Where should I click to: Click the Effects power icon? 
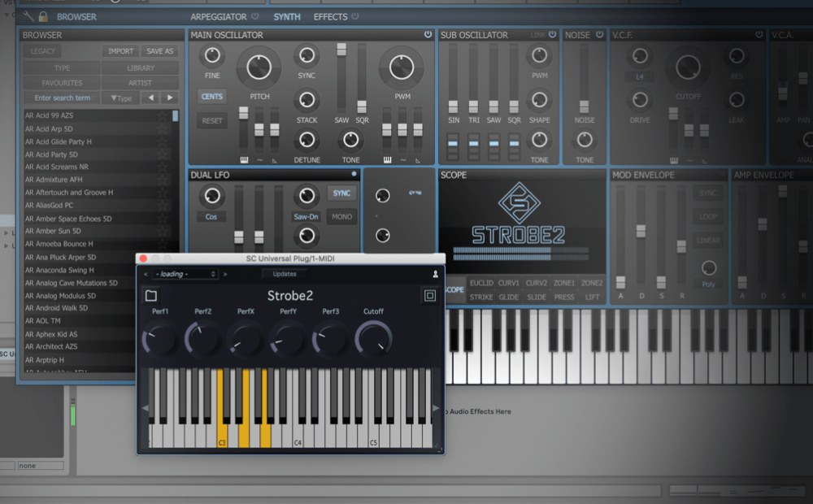[x=354, y=16]
